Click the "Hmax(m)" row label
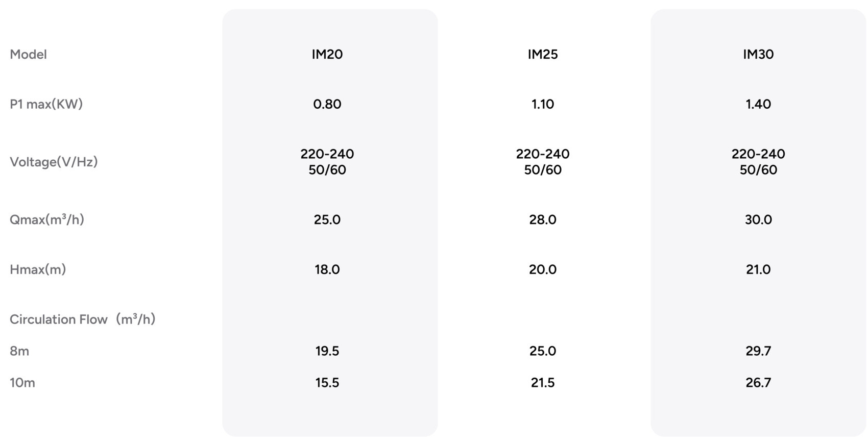The width and height of the screenshot is (868, 444). click(x=38, y=269)
